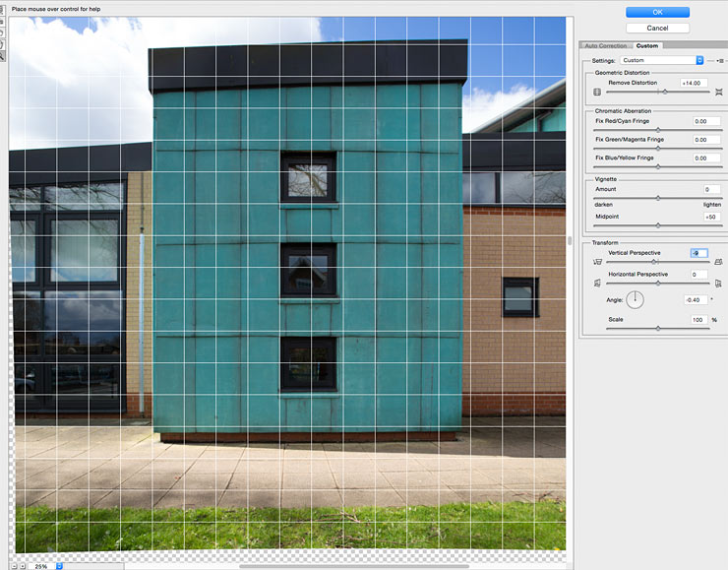The width and height of the screenshot is (728, 570).
Task: Click the barrel distortion icon left of the slider
Action: 597,92
